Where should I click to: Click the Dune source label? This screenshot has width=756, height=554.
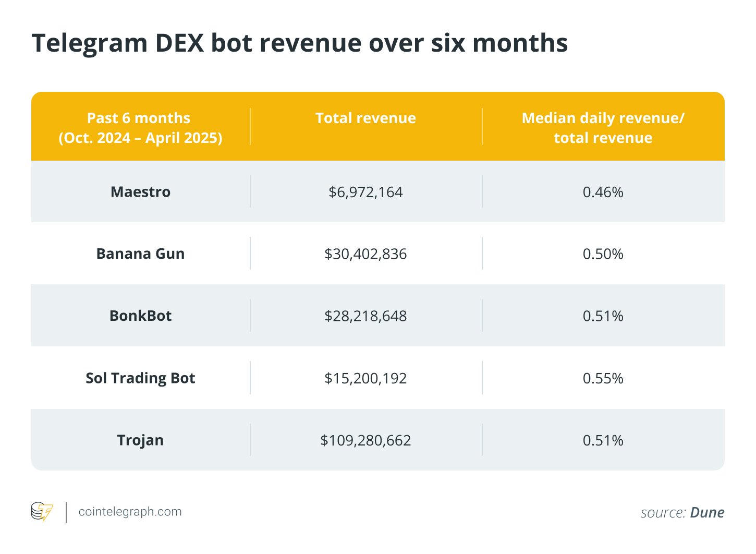pyautogui.click(x=706, y=513)
